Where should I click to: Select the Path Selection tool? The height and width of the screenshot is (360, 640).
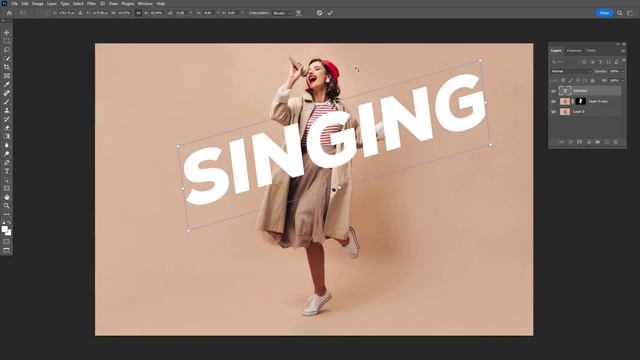[x=7, y=180]
